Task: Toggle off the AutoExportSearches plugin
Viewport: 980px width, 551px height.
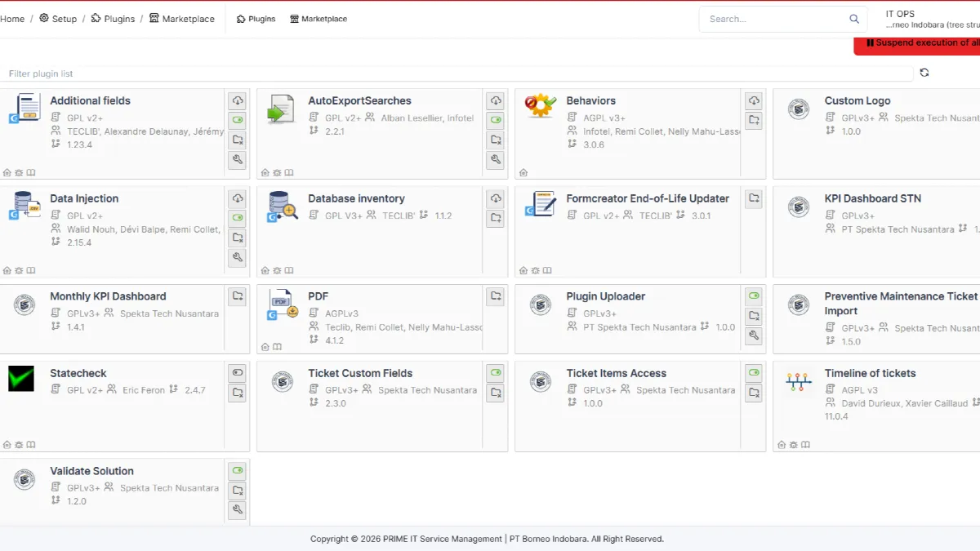Action: tap(496, 121)
